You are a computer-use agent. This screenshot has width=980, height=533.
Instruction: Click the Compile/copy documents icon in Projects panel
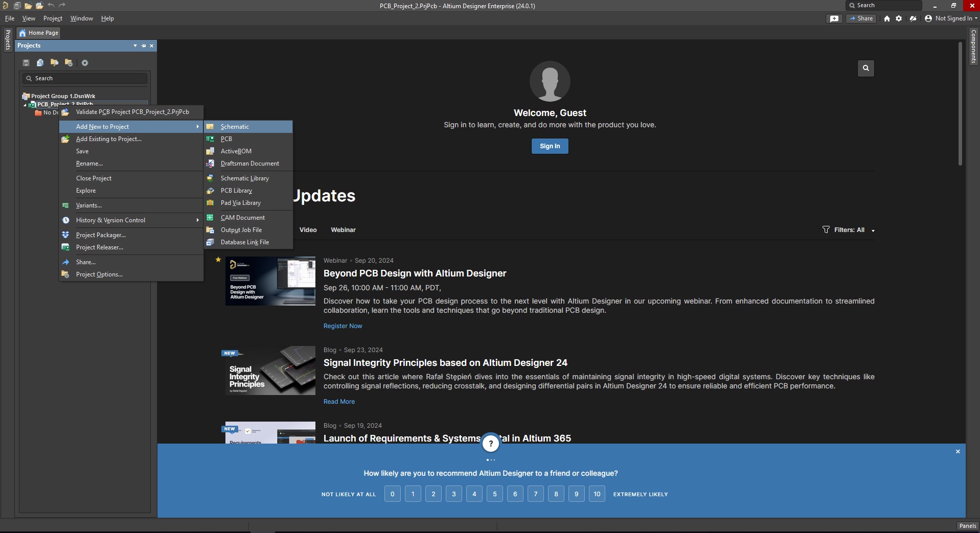pyautogui.click(x=40, y=63)
